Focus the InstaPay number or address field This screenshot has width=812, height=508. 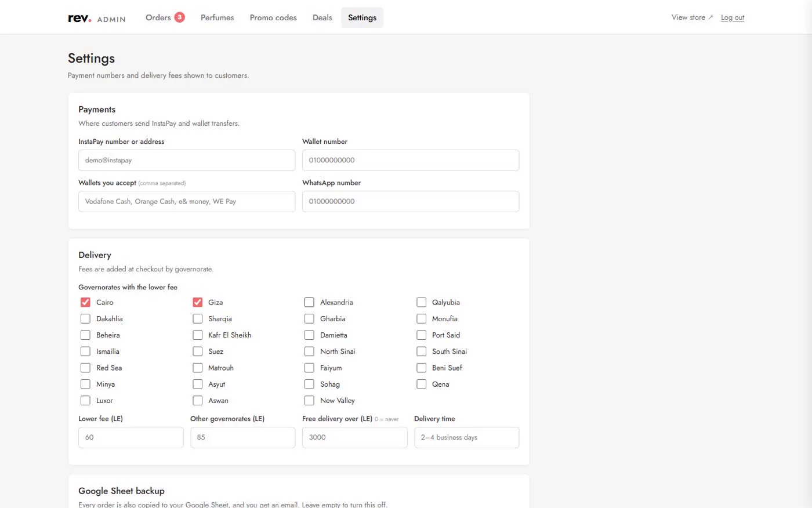[187, 160]
